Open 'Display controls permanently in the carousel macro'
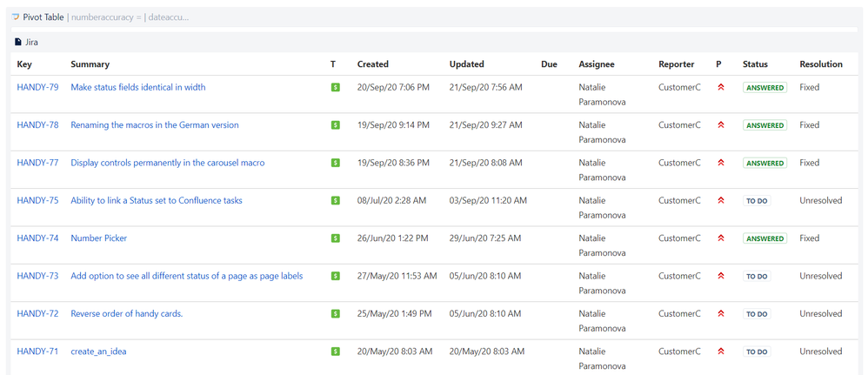The height and width of the screenshot is (375, 868). (x=167, y=163)
